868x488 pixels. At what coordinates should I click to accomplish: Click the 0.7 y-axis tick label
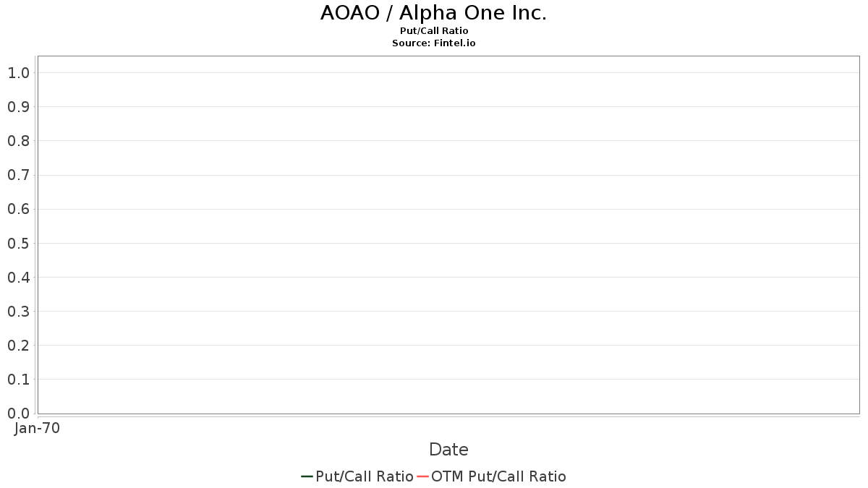[18, 175]
